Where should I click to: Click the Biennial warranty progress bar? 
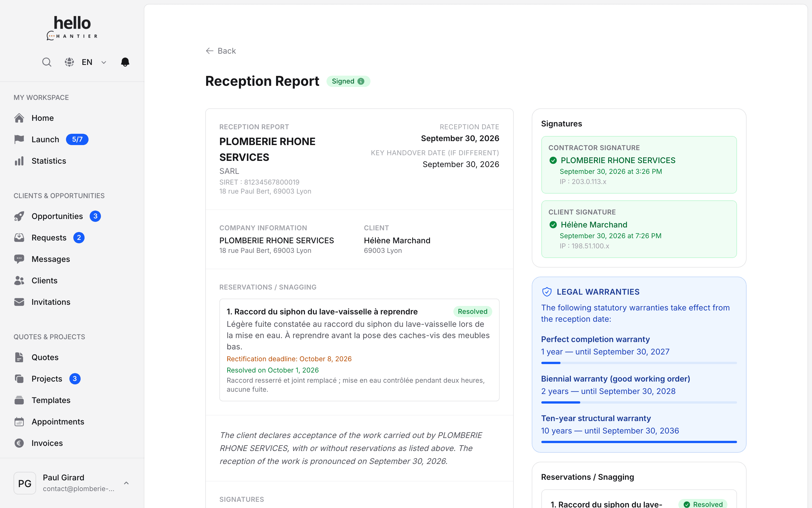[x=639, y=402]
